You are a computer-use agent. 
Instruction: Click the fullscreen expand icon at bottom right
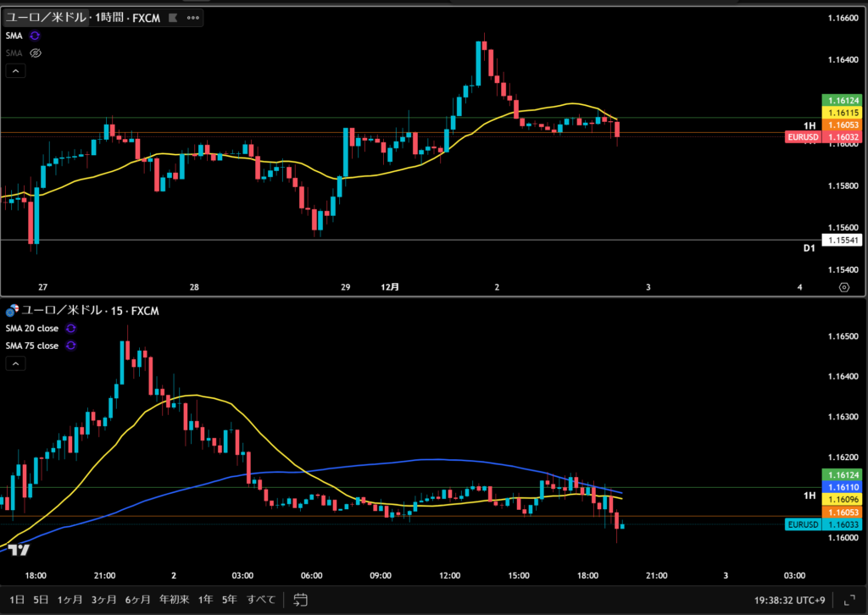tap(849, 600)
